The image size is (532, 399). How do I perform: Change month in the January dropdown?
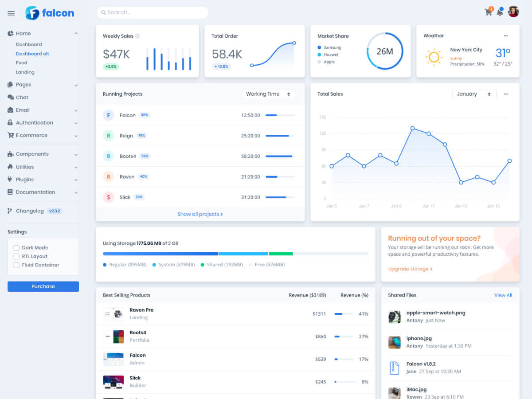point(474,94)
